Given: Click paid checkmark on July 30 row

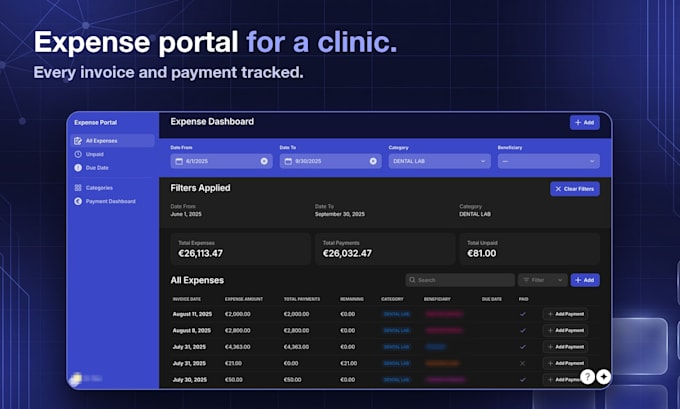Looking at the screenshot, I should [x=523, y=380].
